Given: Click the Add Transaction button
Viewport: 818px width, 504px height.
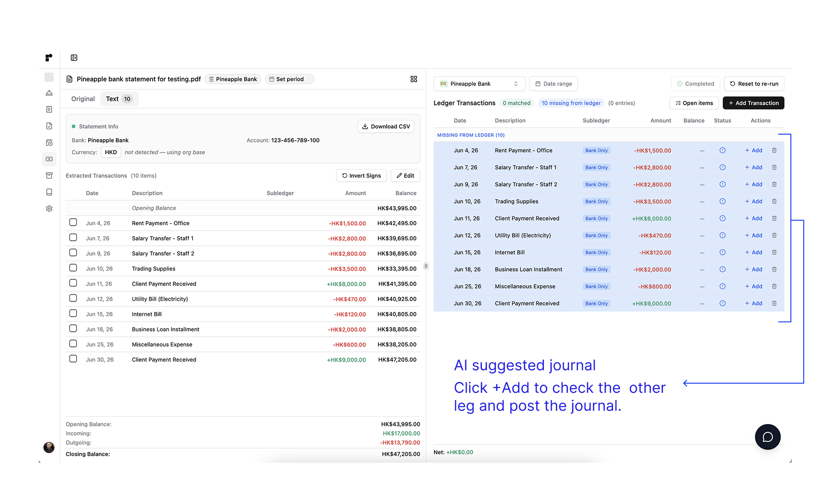Looking at the screenshot, I should pyautogui.click(x=753, y=103).
